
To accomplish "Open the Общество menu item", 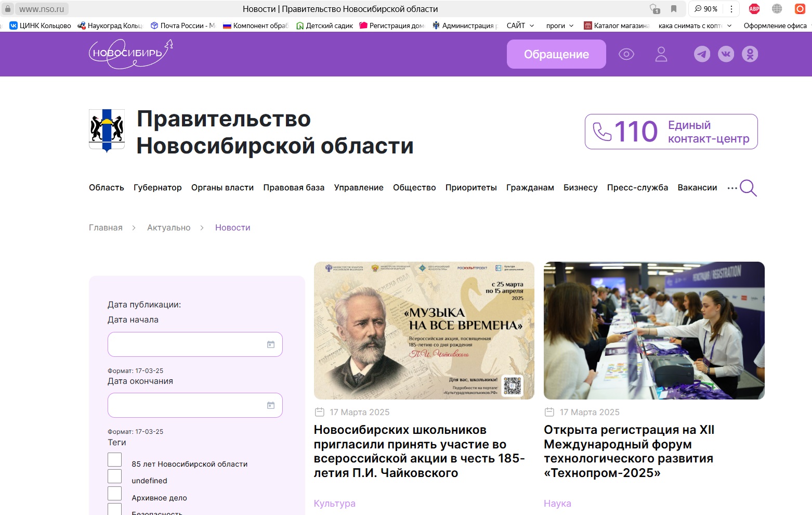I will pyautogui.click(x=414, y=188).
